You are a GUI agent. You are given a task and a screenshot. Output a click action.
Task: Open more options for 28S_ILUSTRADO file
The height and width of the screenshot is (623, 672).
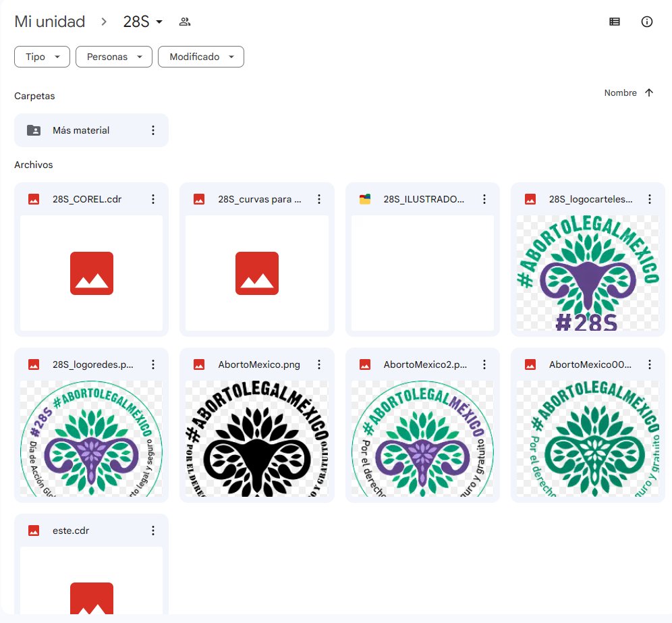tap(484, 199)
